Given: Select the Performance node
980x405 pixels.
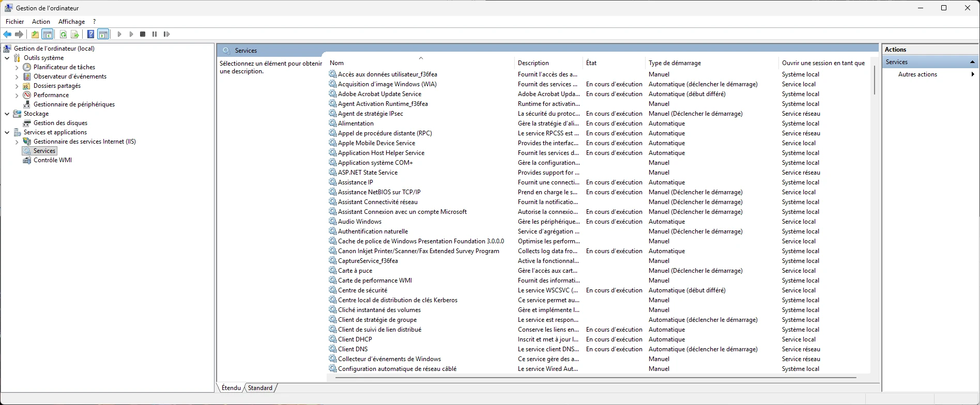Looking at the screenshot, I should point(51,95).
